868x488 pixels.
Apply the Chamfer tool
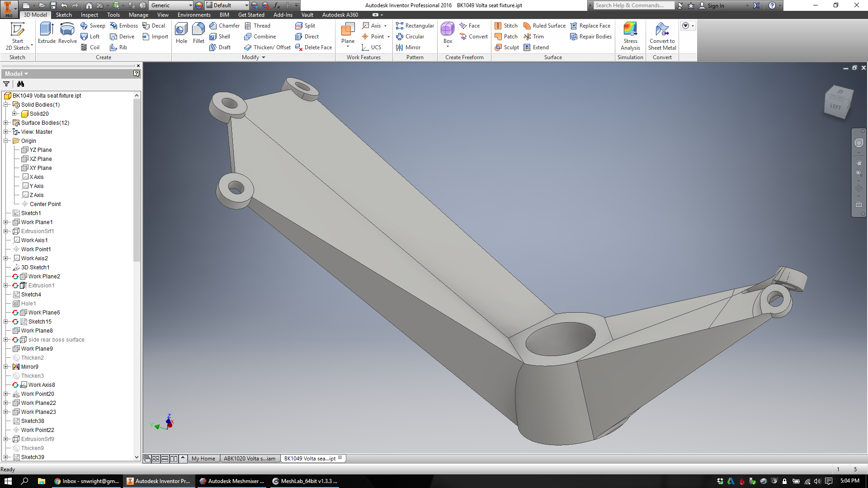pos(224,26)
